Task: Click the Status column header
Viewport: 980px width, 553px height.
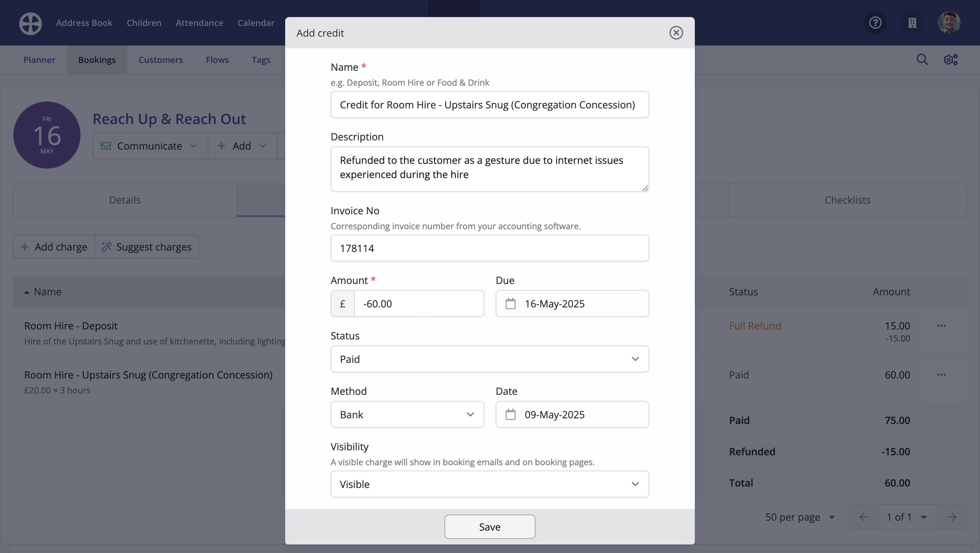Action: coord(744,292)
